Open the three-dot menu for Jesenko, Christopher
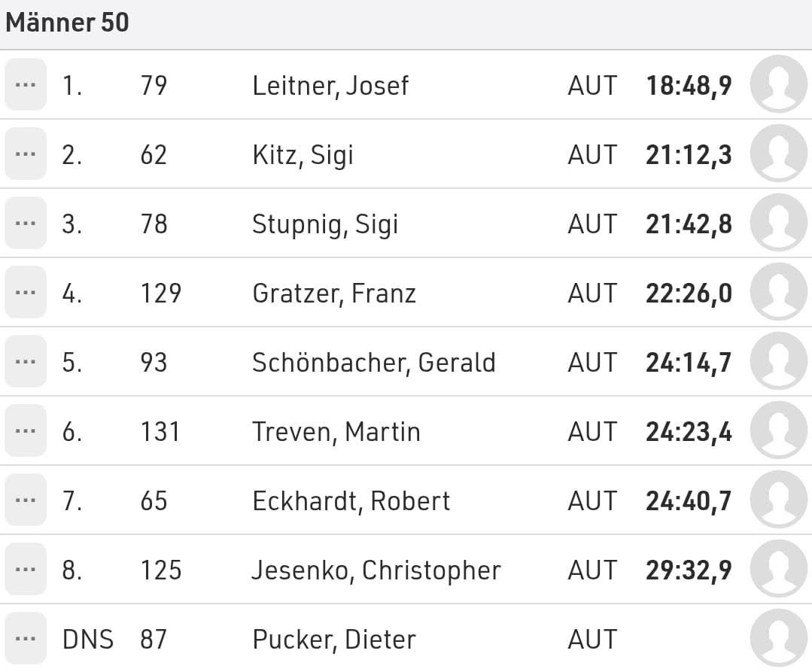This screenshot has height=672, width=812. tap(26, 569)
